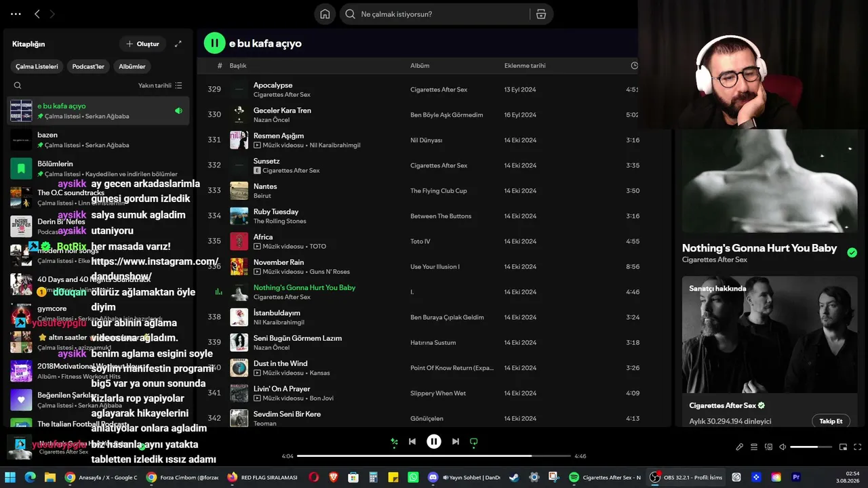The height and width of the screenshot is (488, 868).
Task: Open the Windows Start menu
Action: pos(10,477)
